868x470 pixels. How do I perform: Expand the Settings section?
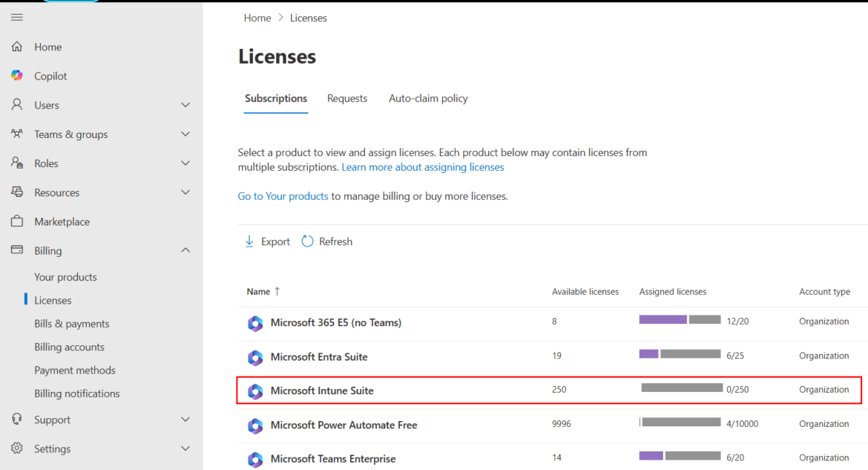[185, 448]
